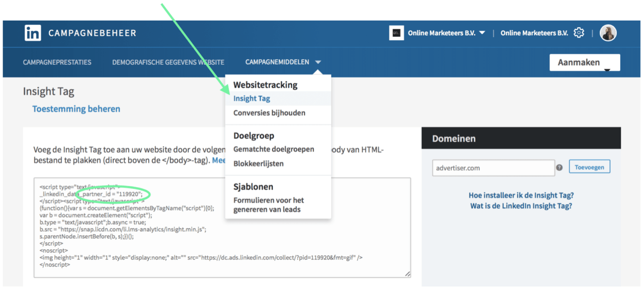Choose Conversies bijhouden menu item
The height and width of the screenshot is (290, 644).
tap(269, 113)
